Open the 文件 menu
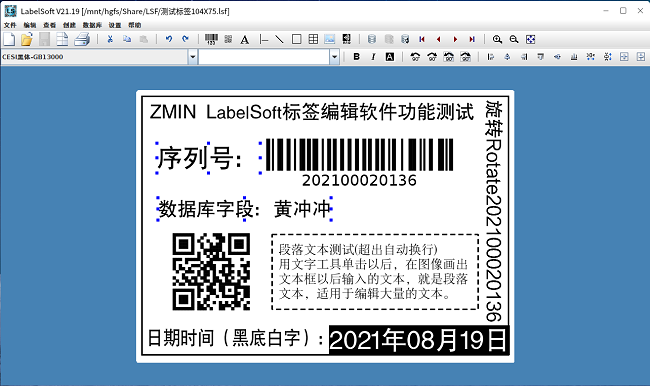 tap(10, 25)
